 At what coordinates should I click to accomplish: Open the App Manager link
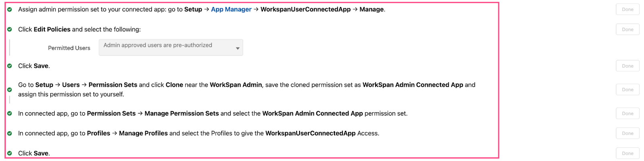tap(231, 9)
